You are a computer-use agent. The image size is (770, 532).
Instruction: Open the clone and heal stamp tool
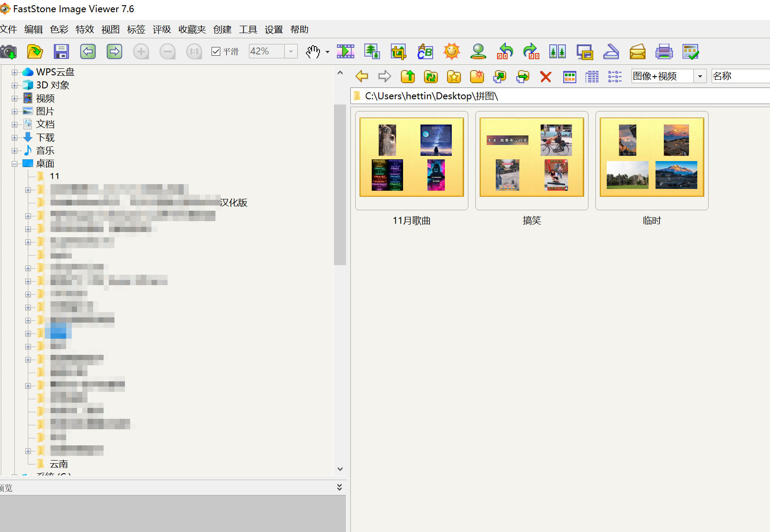click(478, 52)
